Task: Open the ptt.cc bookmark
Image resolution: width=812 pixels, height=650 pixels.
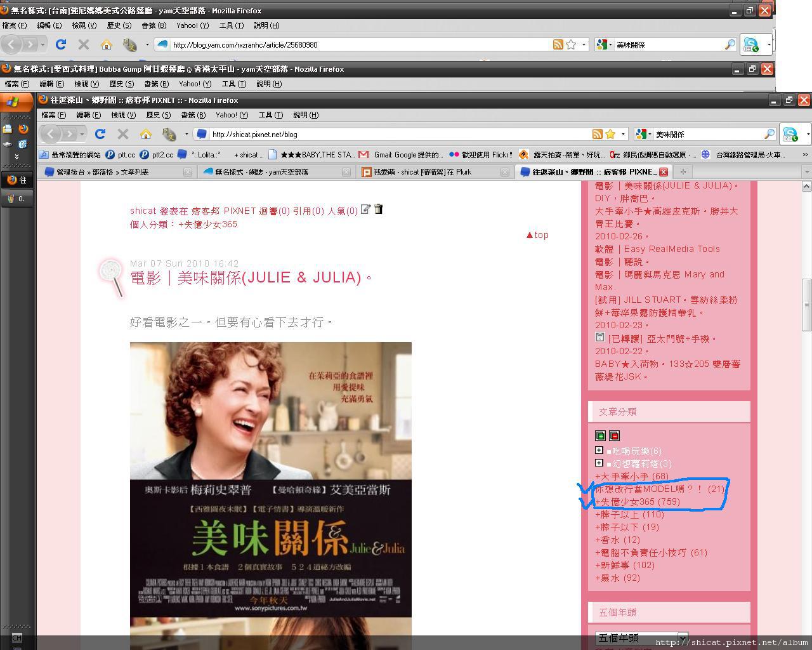Action: (x=121, y=154)
